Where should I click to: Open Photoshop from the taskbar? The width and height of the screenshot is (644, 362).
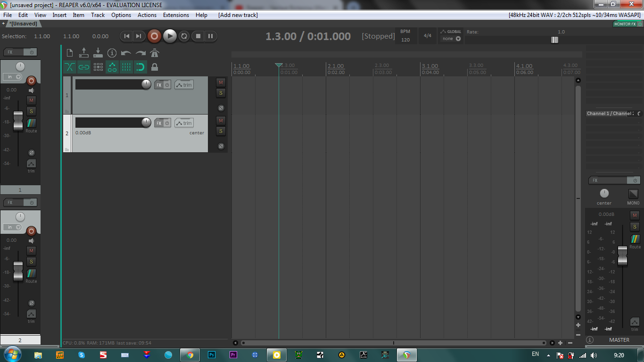point(212,355)
